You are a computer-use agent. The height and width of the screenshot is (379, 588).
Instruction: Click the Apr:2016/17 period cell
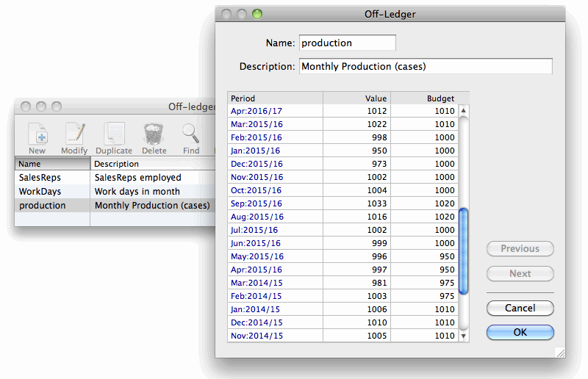tap(275, 111)
